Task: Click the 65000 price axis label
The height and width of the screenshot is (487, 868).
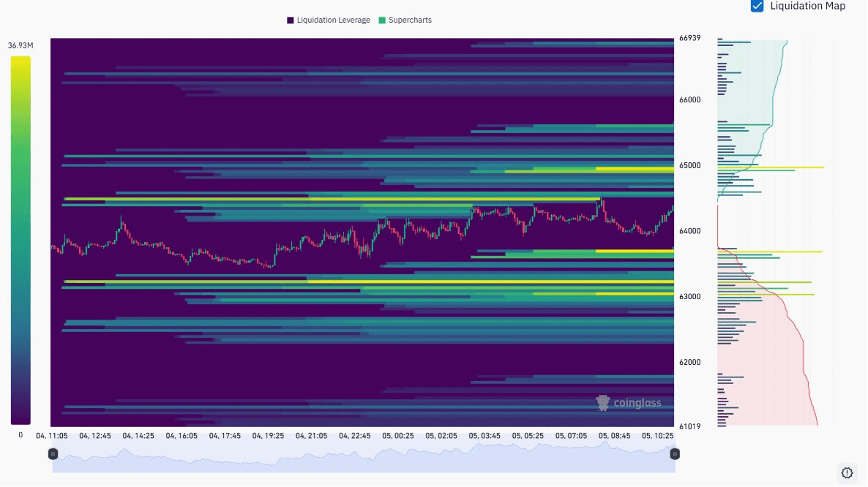Action: (689, 165)
